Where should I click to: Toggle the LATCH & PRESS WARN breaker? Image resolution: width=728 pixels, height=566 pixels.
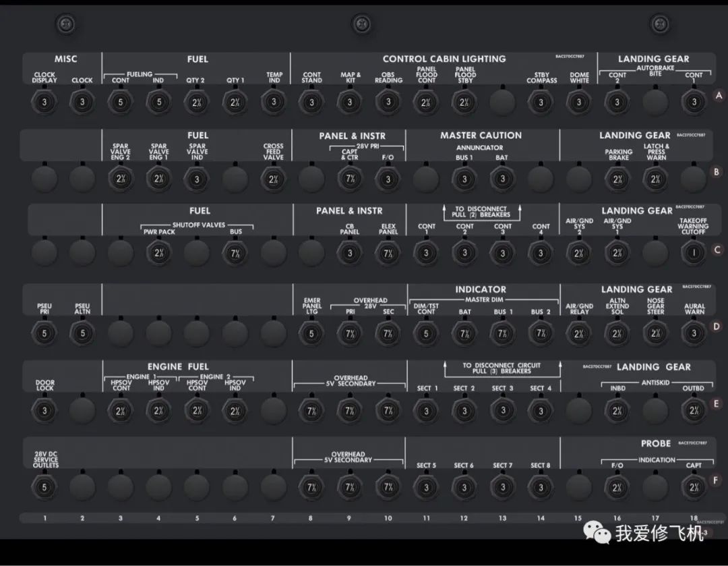(x=655, y=179)
